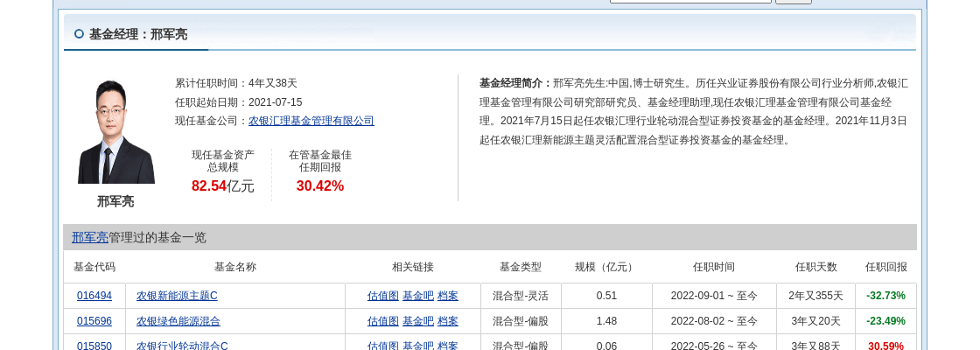Click the portrait photo of 邢军亮
Viewport: 980px width, 350px height.
pyautogui.click(x=115, y=131)
